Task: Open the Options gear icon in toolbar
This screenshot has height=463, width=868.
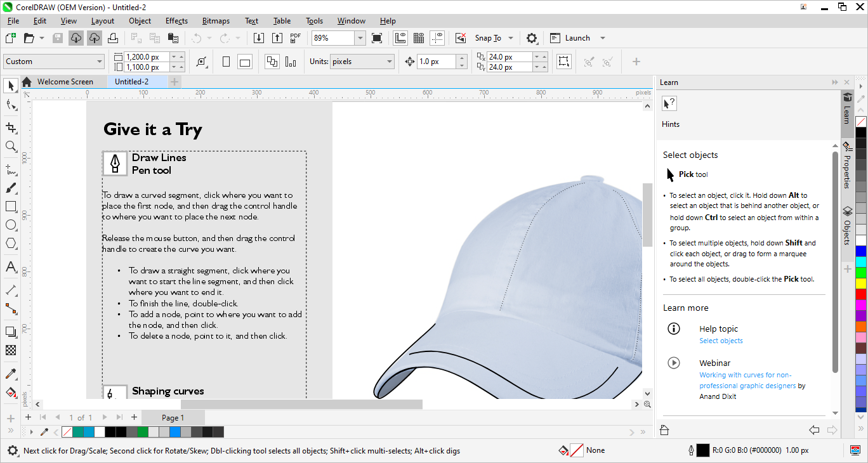Action: point(532,38)
